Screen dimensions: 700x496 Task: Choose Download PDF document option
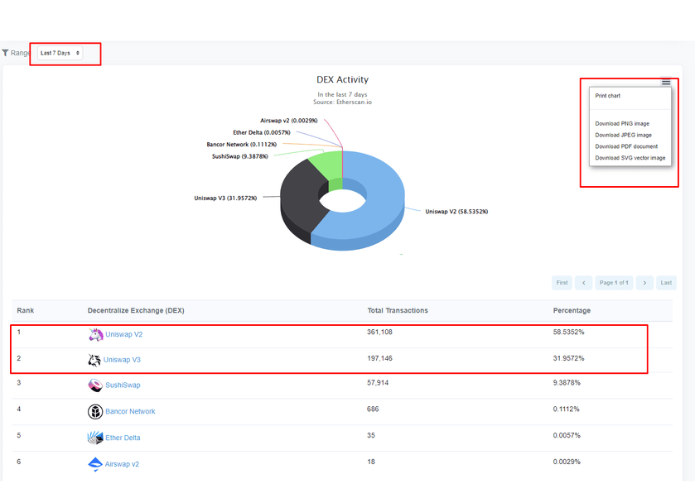coord(626,146)
